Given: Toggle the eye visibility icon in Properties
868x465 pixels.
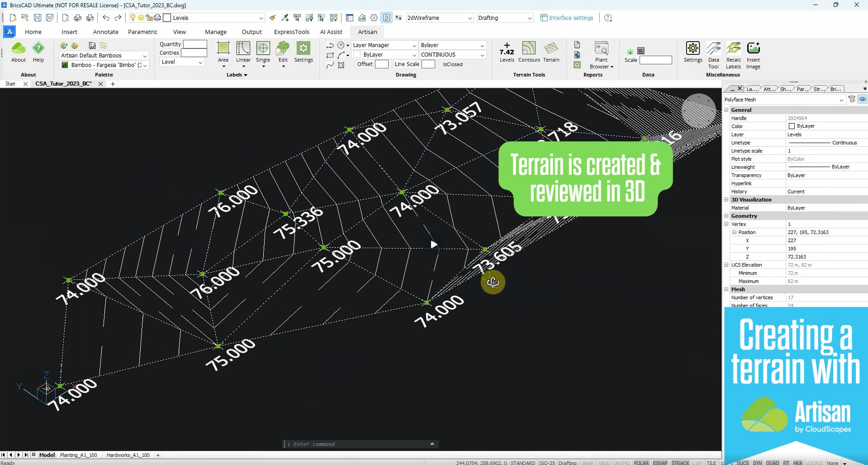Looking at the screenshot, I should click(862, 99).
